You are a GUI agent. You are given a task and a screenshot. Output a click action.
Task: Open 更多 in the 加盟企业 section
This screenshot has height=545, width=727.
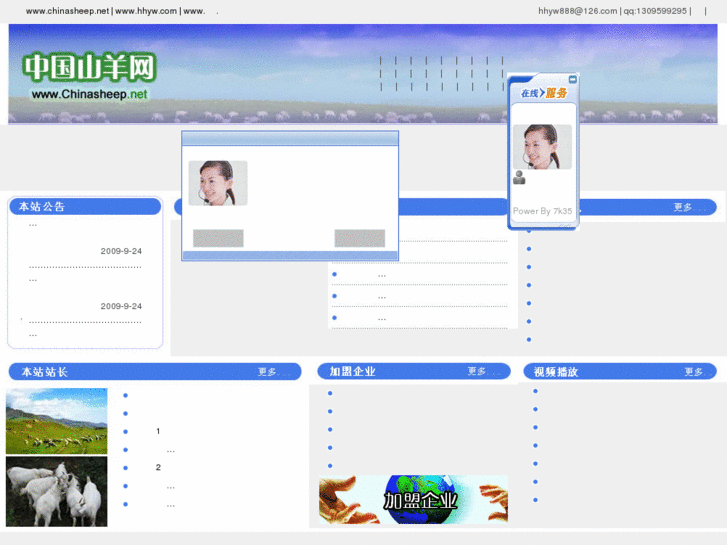click(477, 371)
